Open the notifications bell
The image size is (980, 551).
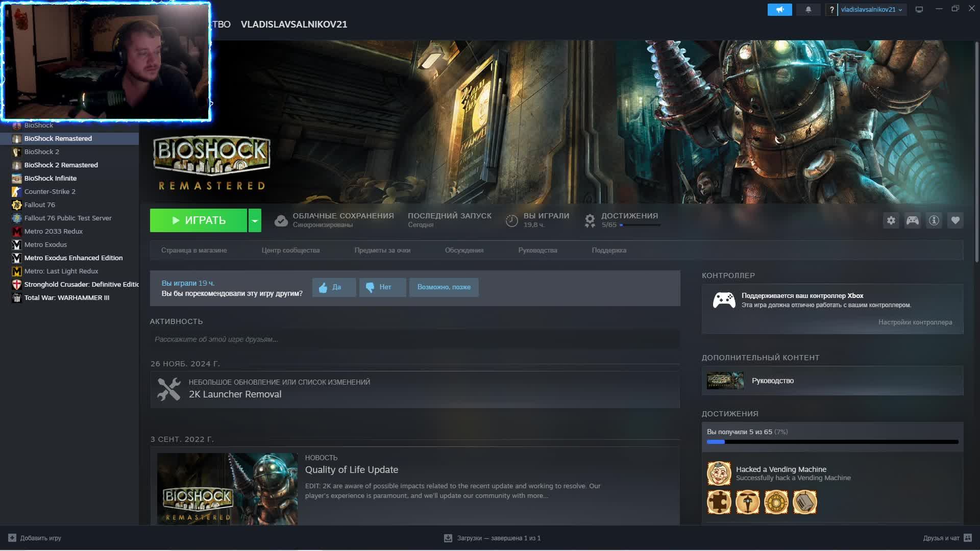coord(808,10)
